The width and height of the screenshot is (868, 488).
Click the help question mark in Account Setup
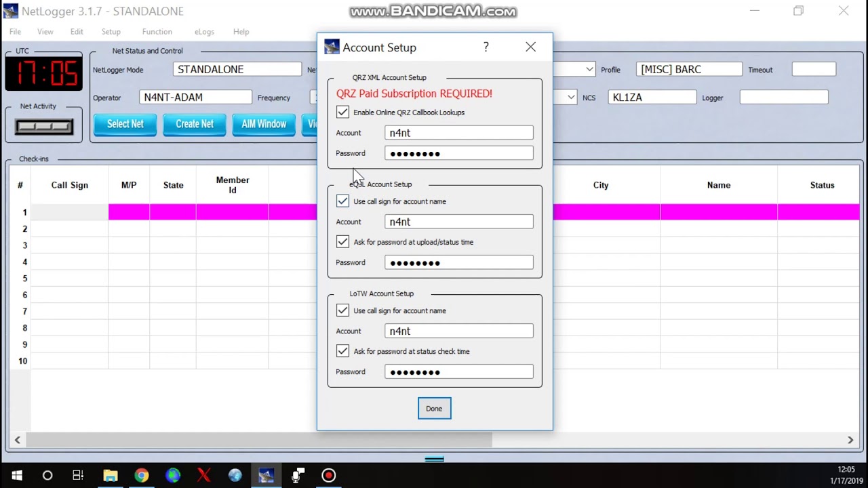tap(486, 47)
